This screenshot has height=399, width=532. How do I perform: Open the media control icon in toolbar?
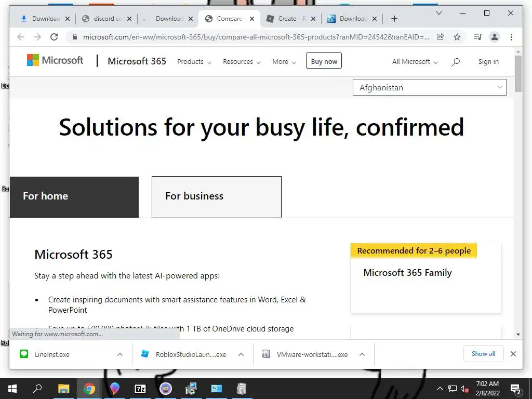pyautogui.click(x=478, y=37)
